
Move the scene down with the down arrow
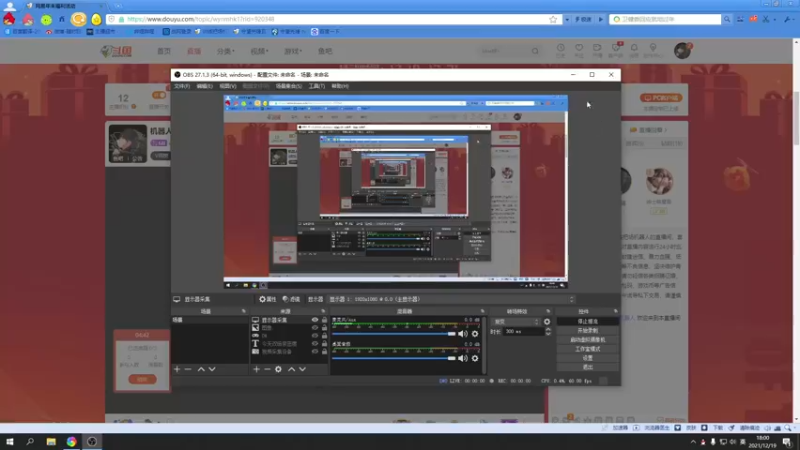pos(212,369)
